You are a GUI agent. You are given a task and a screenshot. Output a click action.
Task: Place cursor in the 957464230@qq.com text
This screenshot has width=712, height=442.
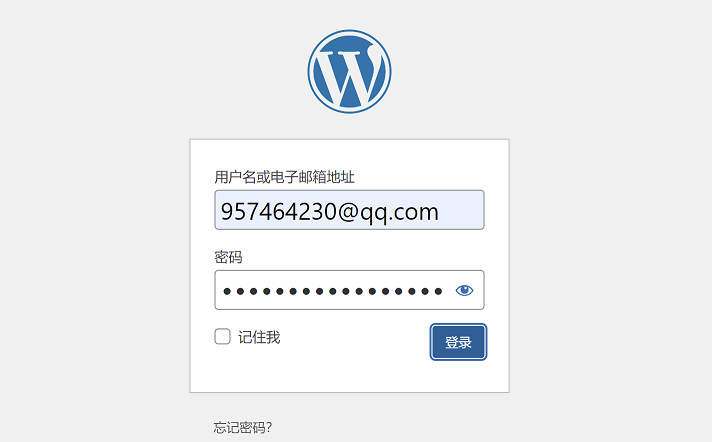[x=330, y=212]
